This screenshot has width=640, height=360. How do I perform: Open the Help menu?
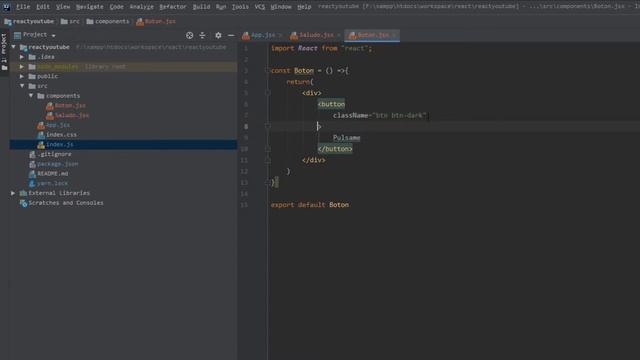(304, 7)
